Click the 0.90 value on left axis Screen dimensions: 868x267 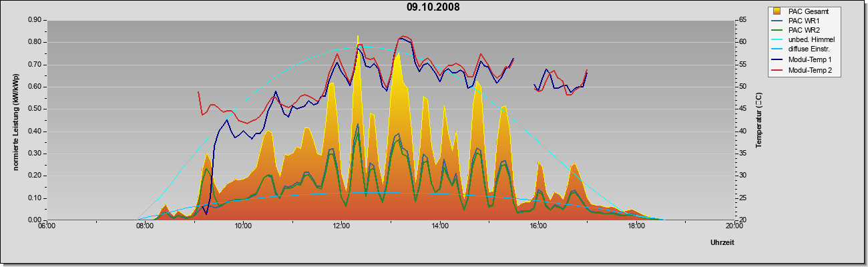point(33,20)
